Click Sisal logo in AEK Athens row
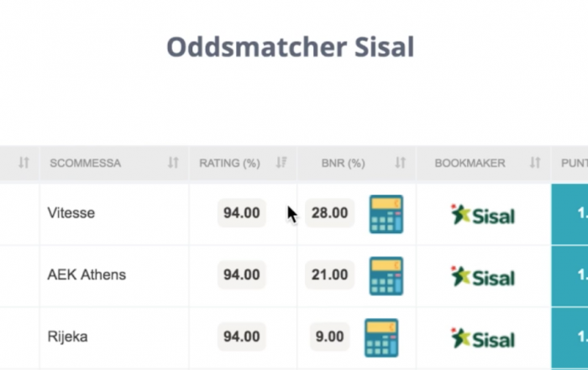 [483, 276]
